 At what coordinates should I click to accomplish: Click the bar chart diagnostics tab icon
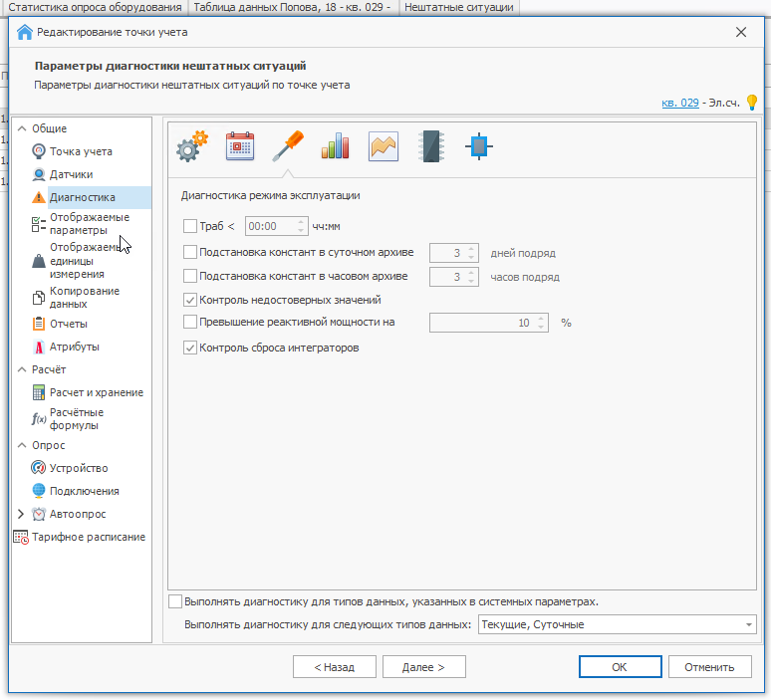[x=335, y=146]
